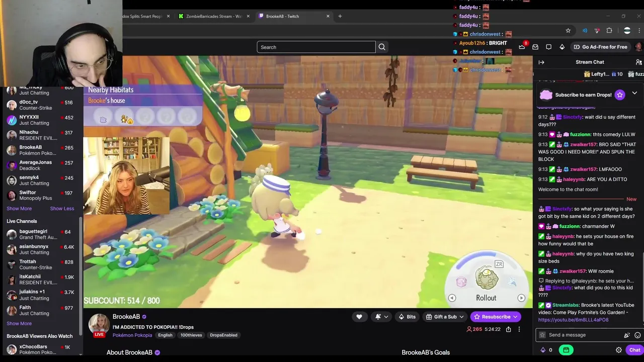This screenshot has width=644, height=362.
Task: Open Swiftor Monopoly Plus channel
Action: (x=40, y=196)
